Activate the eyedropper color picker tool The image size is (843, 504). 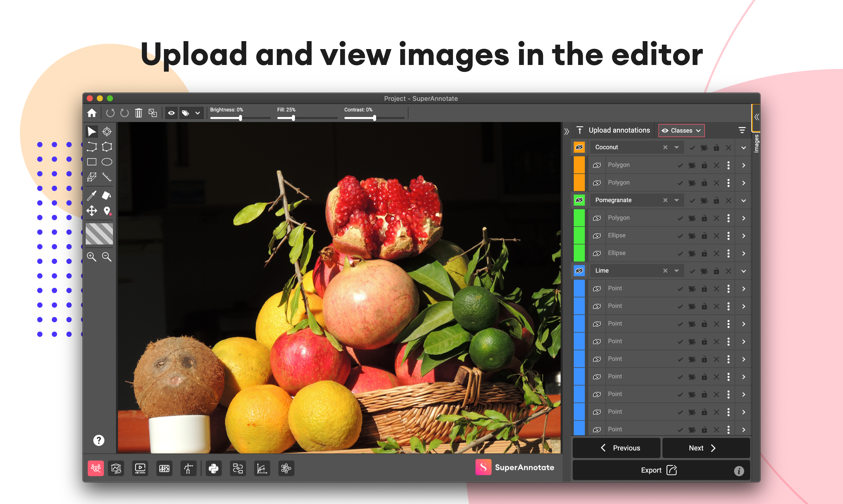92,196
